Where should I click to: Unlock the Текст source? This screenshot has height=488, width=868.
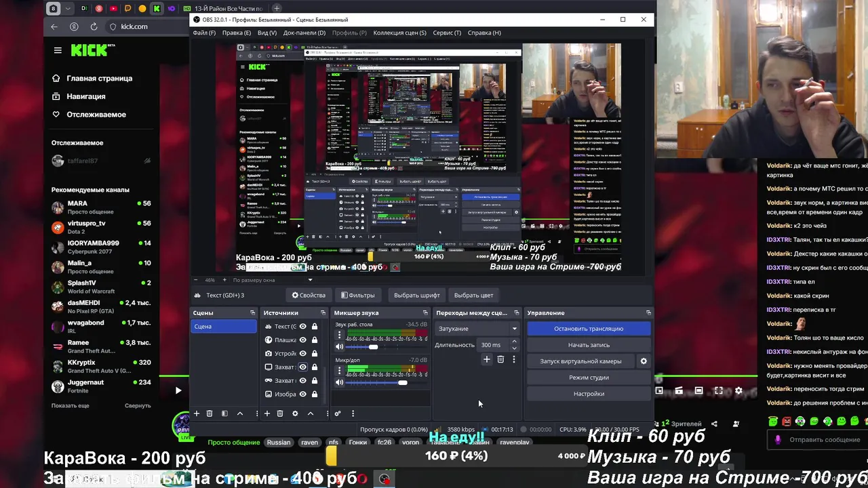(314, 326)
